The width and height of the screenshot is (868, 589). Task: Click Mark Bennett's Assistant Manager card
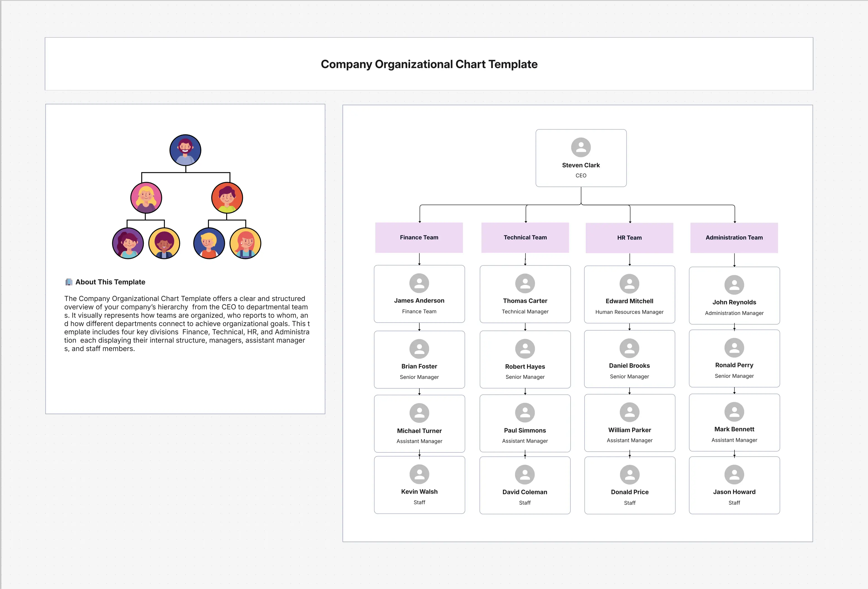(x=734, y=423)
